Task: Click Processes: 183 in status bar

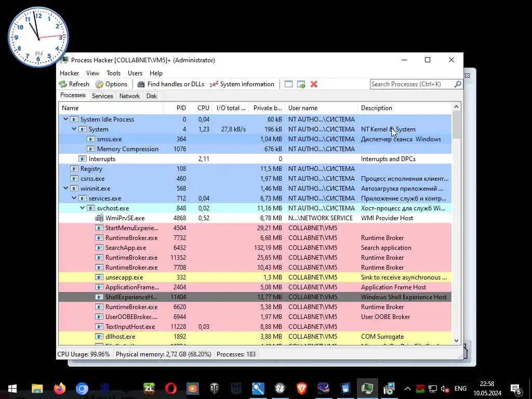Action: pyautogui.click(x=236, y=354)
